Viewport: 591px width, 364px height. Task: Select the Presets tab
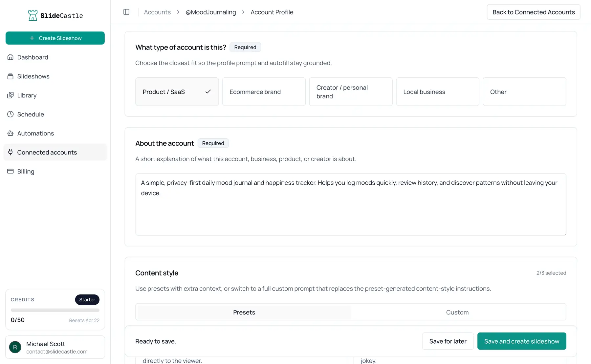pos(244,312)
